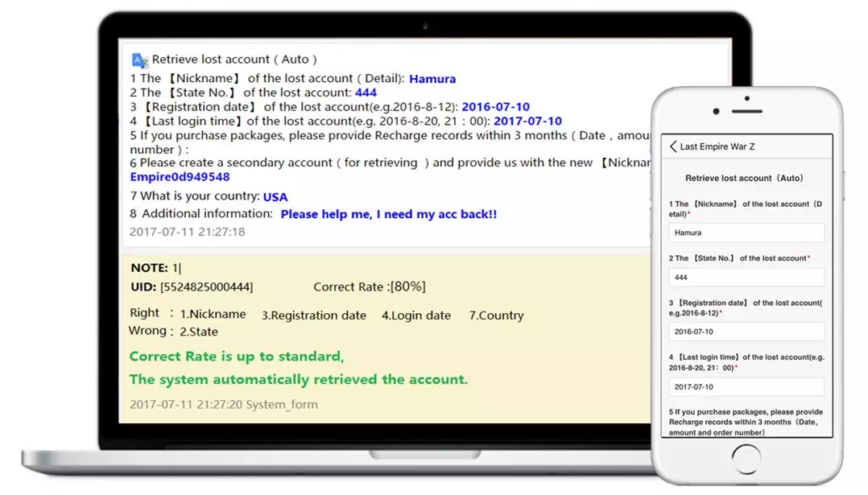The image size is (868, 495).
Task: Click the blue Hamura nickname value on laptop
Action: [x=432, y=79]
